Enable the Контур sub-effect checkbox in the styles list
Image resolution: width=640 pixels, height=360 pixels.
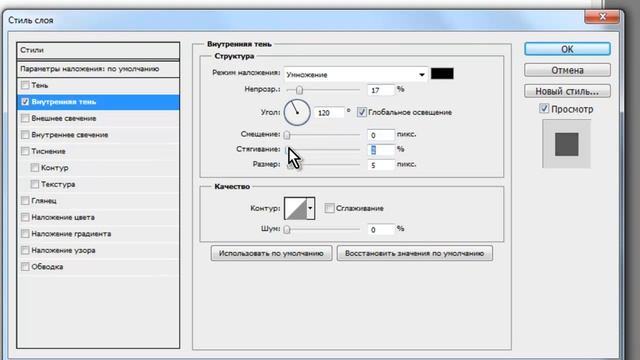click(x=35, y=168)
